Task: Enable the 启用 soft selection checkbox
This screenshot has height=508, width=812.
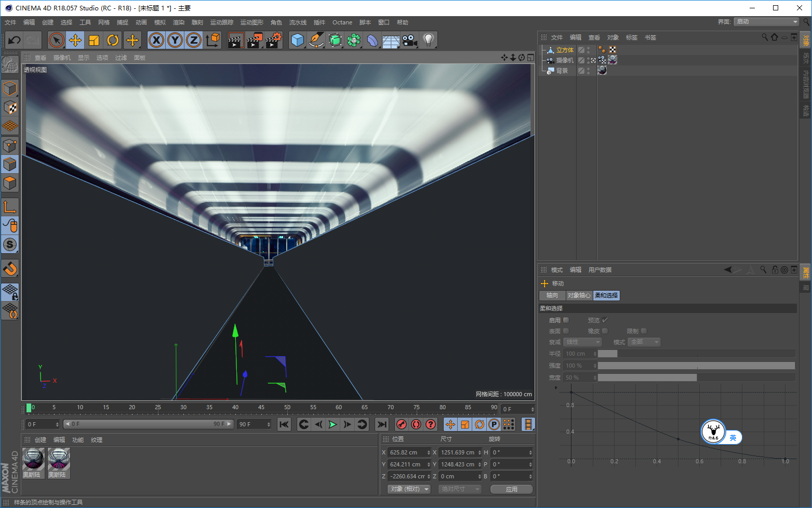Action: click(566, 320)
